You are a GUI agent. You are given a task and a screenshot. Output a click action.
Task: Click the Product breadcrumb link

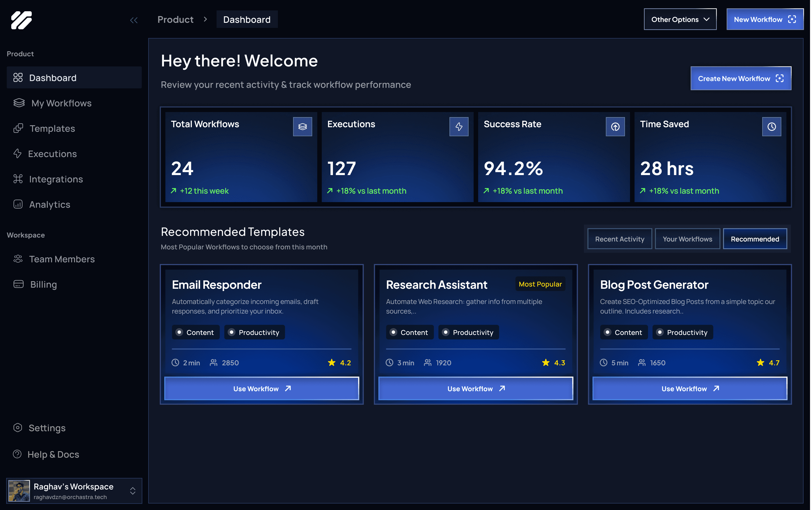pyautogui.click(x=175, y=19)
